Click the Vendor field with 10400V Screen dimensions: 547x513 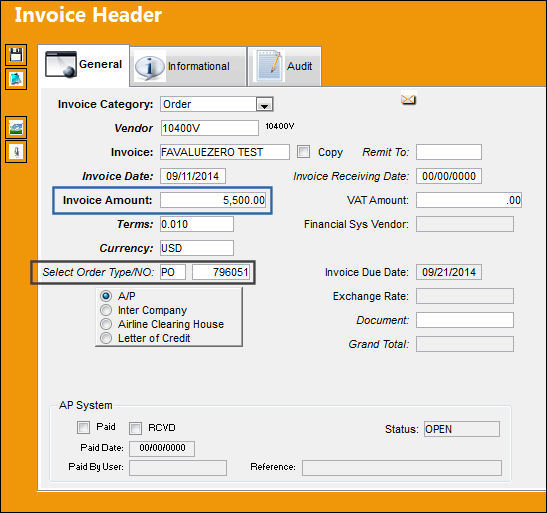(x=210, y=128)
